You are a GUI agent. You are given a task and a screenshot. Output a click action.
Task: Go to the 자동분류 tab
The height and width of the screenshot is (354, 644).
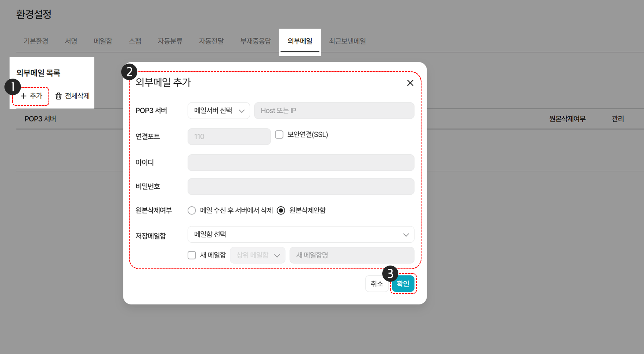point(170,41)
